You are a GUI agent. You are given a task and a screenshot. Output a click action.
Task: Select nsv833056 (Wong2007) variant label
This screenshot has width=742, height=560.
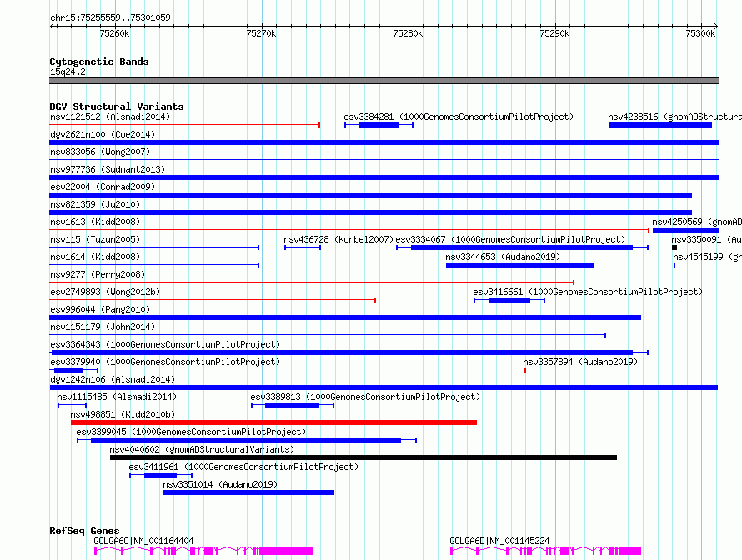click(x=100, y=152)
